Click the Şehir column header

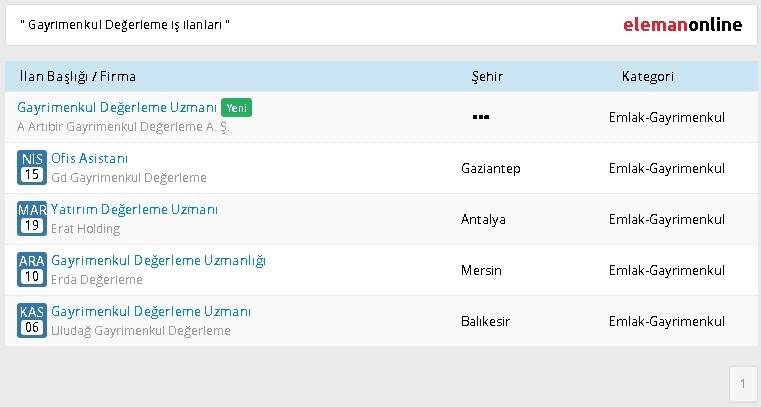(x=487, y=77)
